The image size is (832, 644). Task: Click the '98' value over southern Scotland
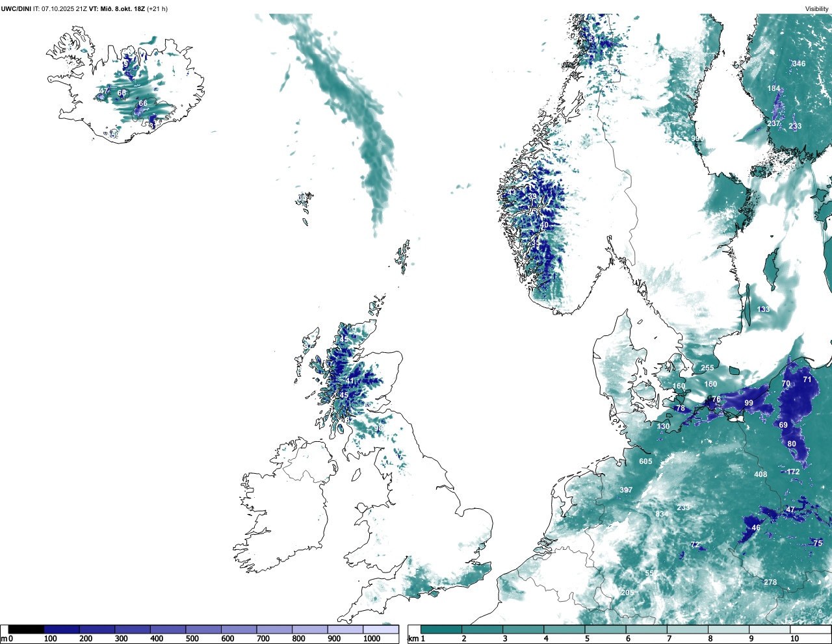(378, 428)
